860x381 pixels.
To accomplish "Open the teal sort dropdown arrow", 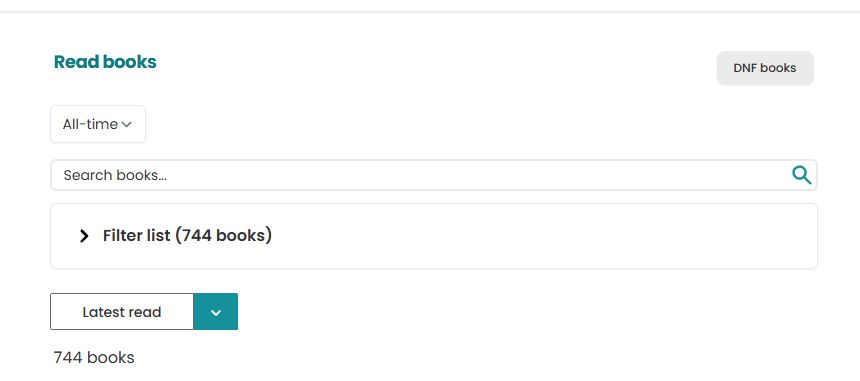I will (216, 312).
